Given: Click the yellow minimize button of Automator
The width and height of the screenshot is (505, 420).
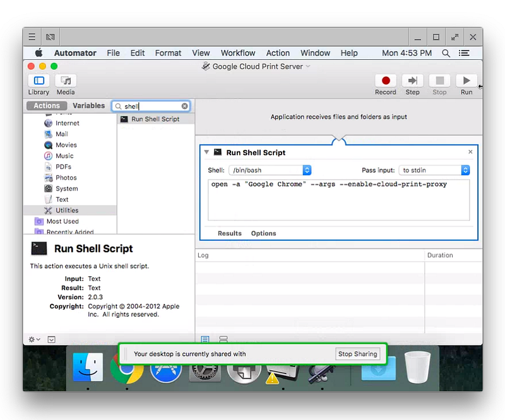Looking at the screenshot, I should click(42, 66).
